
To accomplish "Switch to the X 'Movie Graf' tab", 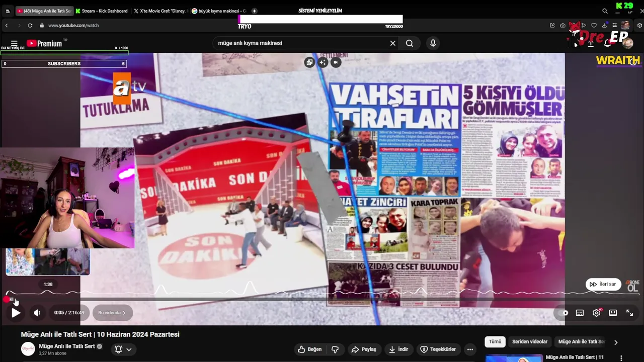I will pos(161,11).
